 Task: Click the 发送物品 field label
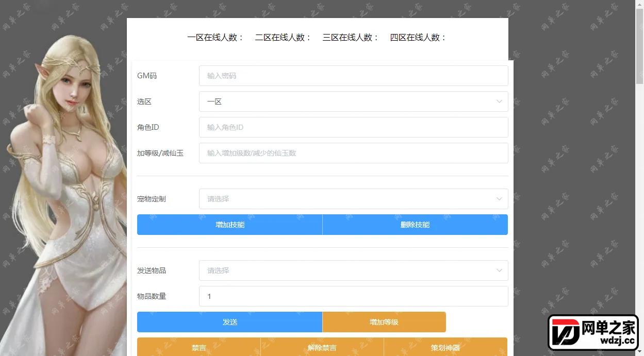(x=152, y=270)
